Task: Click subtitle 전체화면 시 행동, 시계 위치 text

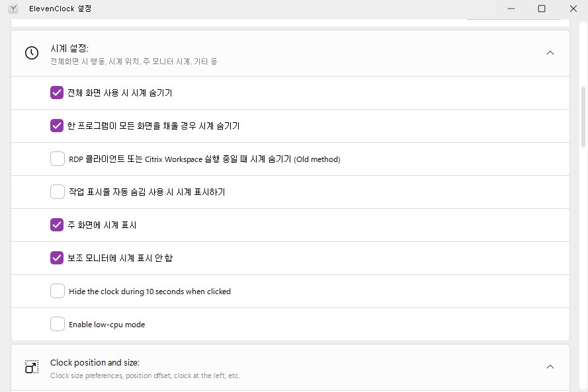Action: point(134,61)
